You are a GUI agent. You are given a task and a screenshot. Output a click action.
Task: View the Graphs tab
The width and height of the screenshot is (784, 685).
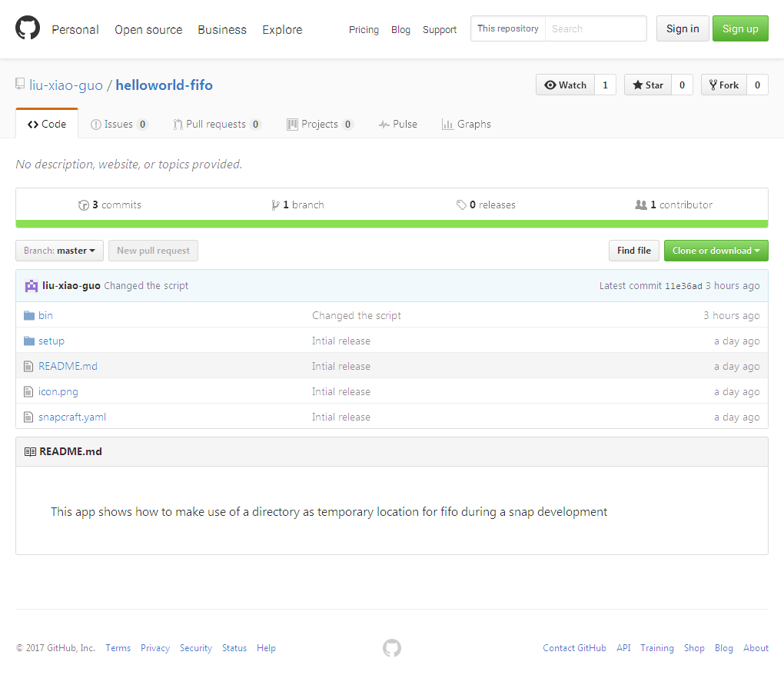[467, 124]
